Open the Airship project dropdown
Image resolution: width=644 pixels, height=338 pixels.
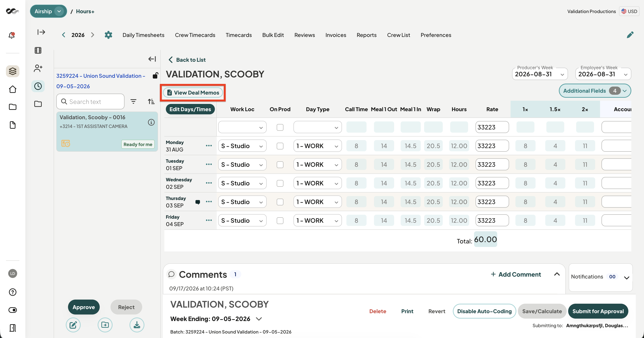tap(48, 11)
